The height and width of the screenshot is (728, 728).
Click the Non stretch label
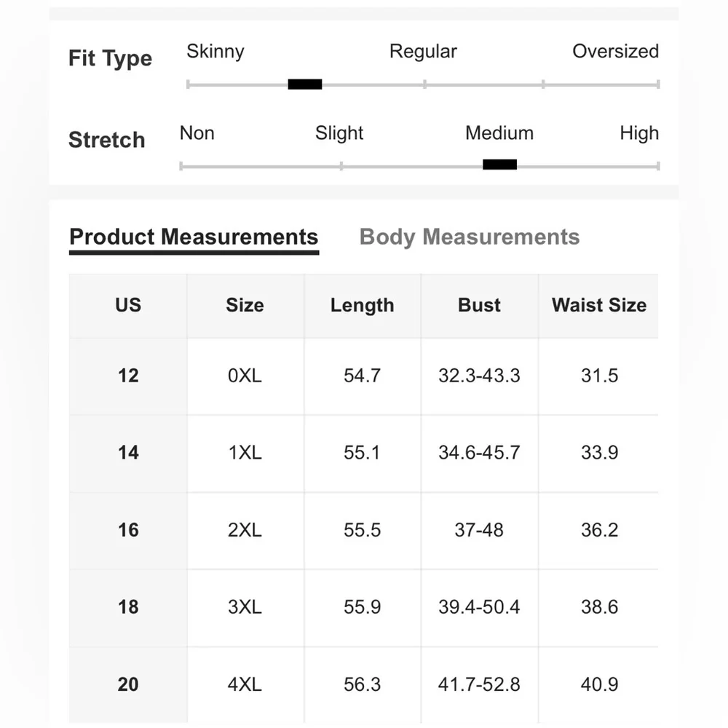pos(197,133)
